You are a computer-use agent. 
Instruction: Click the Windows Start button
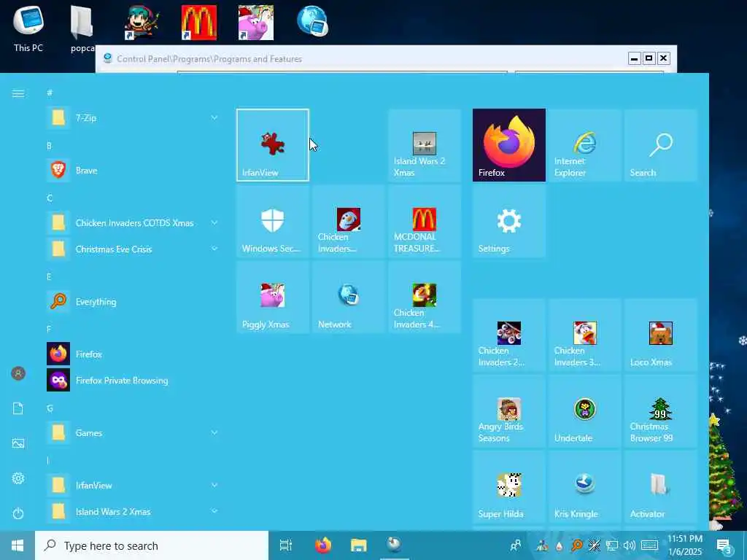(18, 545)
